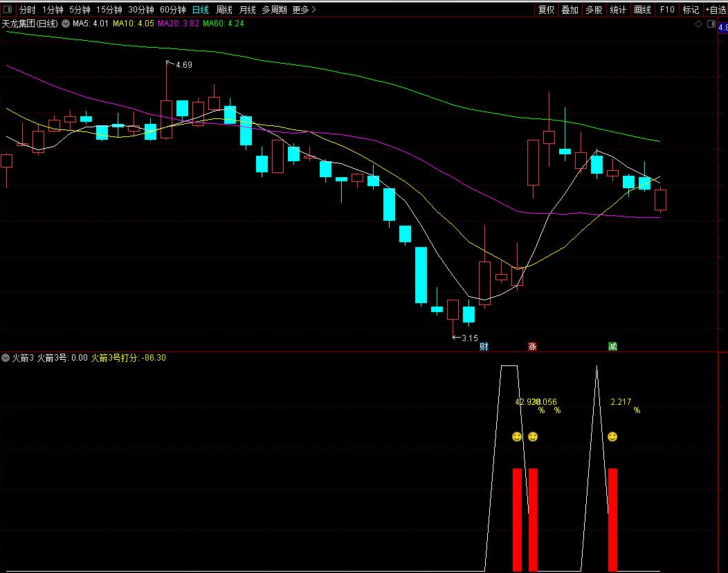
Task: Click the diamond icon at chart top-right
Action: [698, 24]
